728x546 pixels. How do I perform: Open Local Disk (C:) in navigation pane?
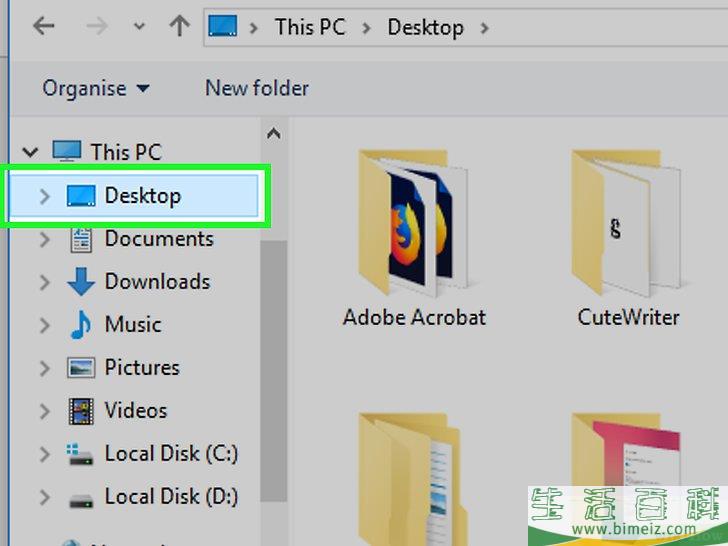[x=171, y=454]
